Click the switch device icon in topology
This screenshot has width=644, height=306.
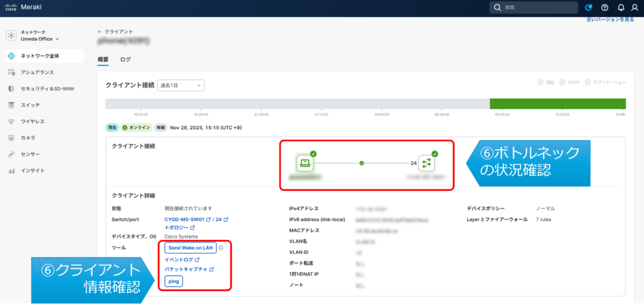[426, 163]
